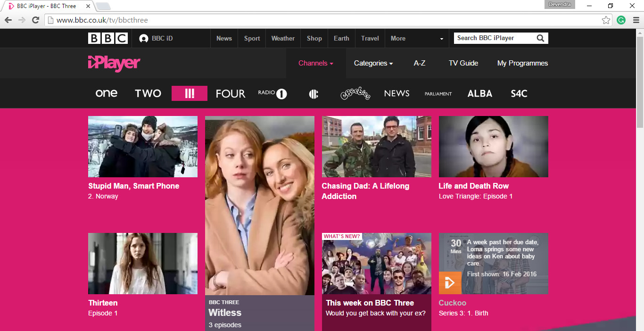
Task: Click the WHAT'S NEW? label
Action: 342,236
